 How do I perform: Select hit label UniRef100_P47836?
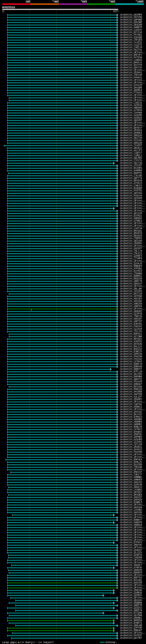point(131,58)
